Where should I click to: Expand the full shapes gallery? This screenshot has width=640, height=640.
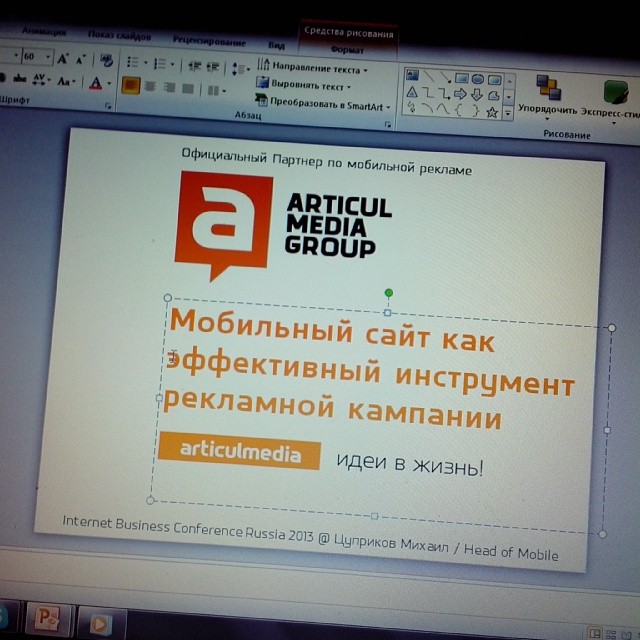508,113
